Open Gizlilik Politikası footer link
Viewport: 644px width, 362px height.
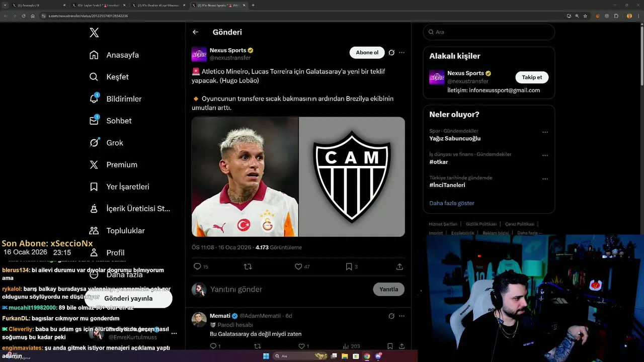pyautogui.click(x=481, y=224)
